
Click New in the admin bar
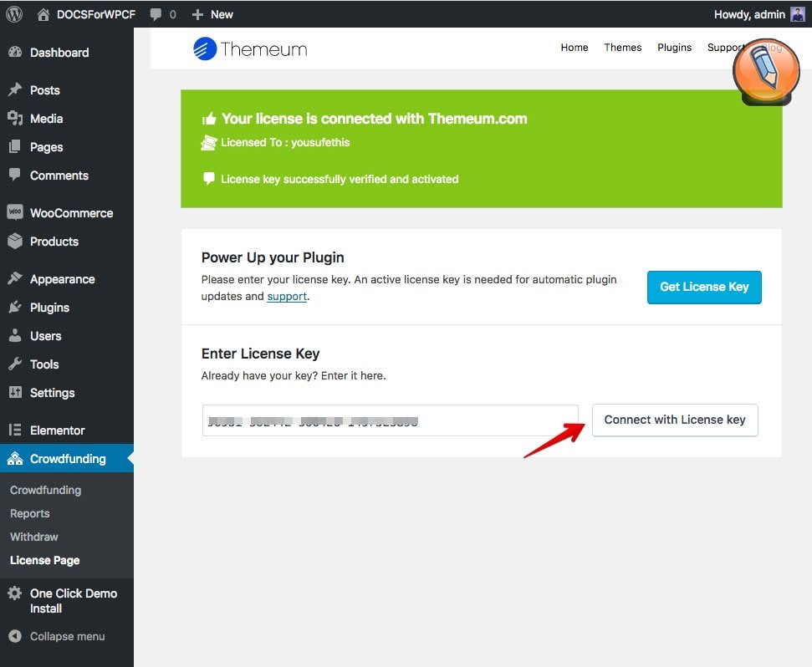tap(222, 14)
